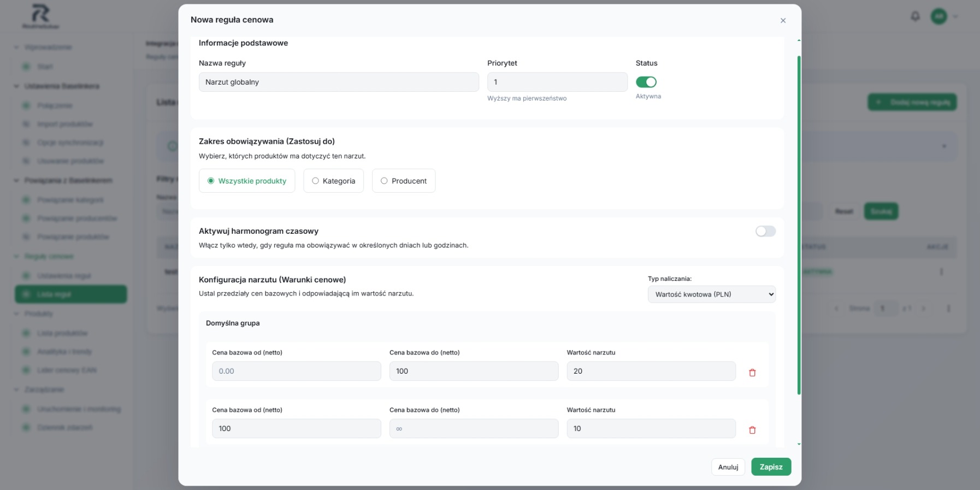
Task: Click the Szukaj button in background filters
Action: (881, 211)
